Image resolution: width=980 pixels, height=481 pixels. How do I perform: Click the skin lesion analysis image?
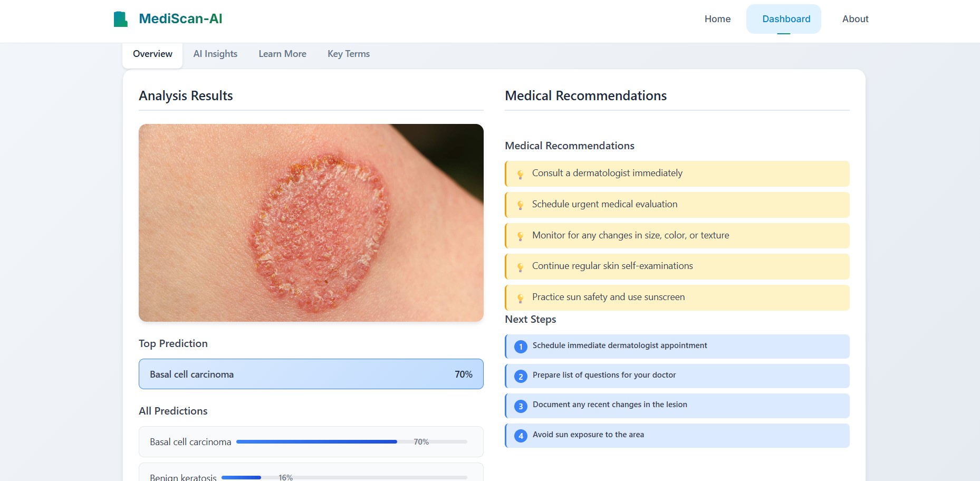[x=311, y=223]
